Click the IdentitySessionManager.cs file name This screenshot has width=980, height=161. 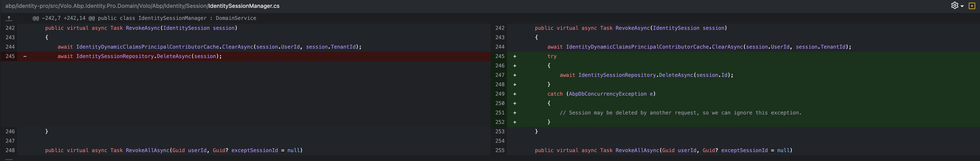[x=243, y=6]
